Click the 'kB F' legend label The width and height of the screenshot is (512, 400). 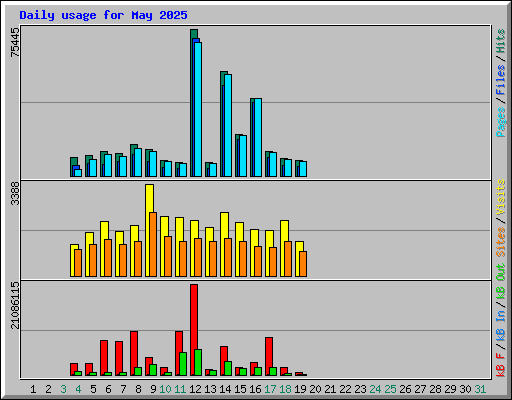tap(501, 365)
